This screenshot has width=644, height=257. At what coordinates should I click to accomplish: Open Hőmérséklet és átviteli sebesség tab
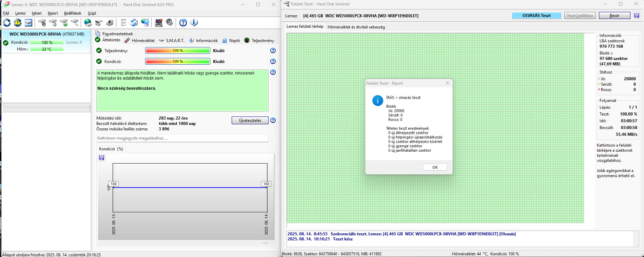(x=356, y=27)
